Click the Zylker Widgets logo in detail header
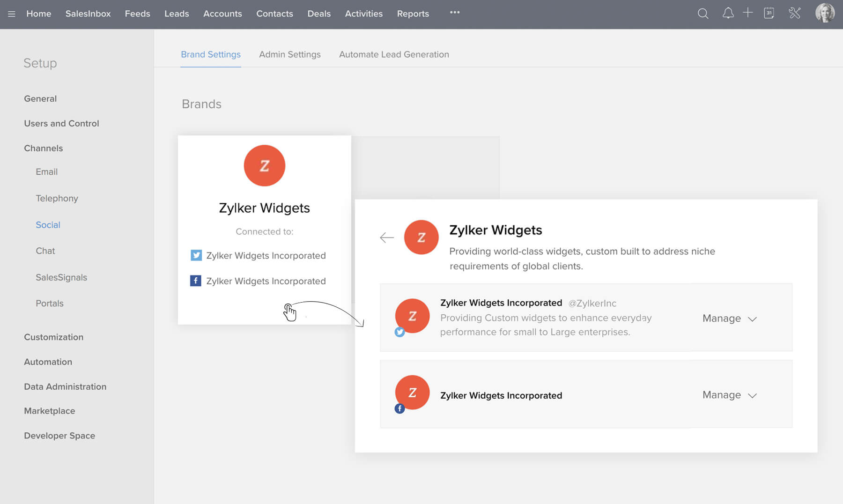 pyautogui.click(x=421, y=237)
